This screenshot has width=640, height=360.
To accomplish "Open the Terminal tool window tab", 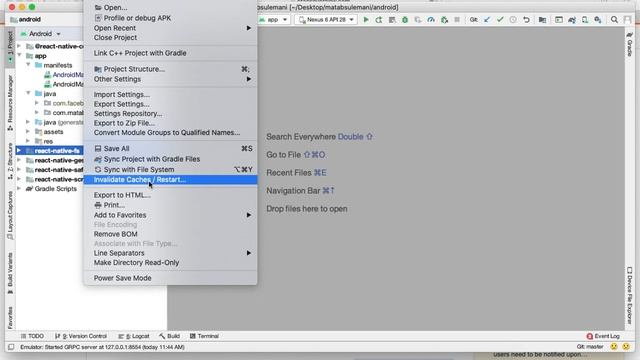I will pos(204,336).
